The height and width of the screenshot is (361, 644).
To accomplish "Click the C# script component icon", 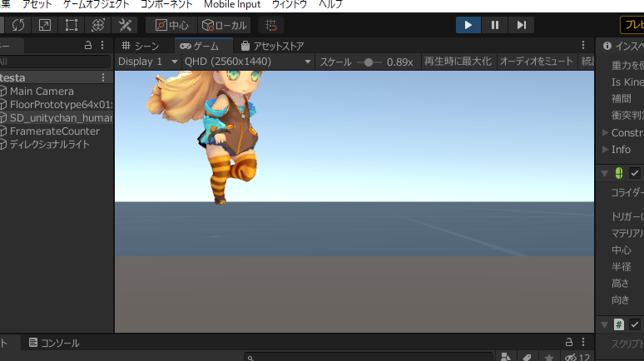I will [x=619, y=324].
